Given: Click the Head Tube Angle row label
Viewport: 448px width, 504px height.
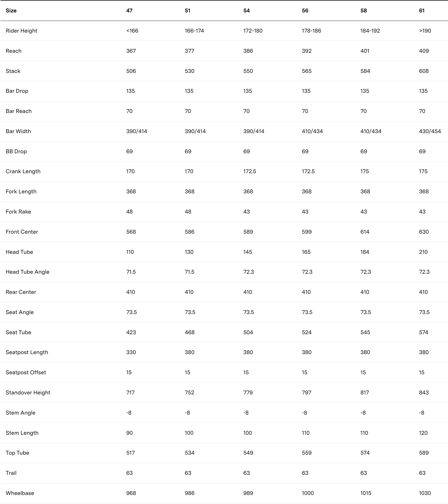Looking at the screenshot, I should [27, 272].
